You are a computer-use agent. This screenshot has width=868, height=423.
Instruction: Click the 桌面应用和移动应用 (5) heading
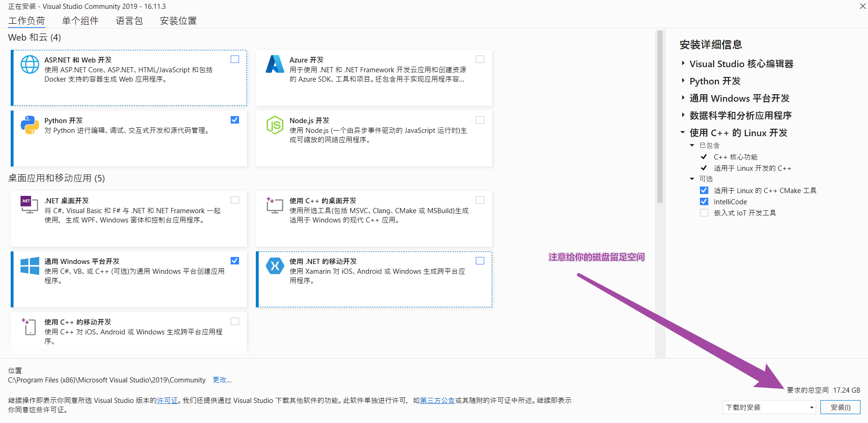click(56, 178)
